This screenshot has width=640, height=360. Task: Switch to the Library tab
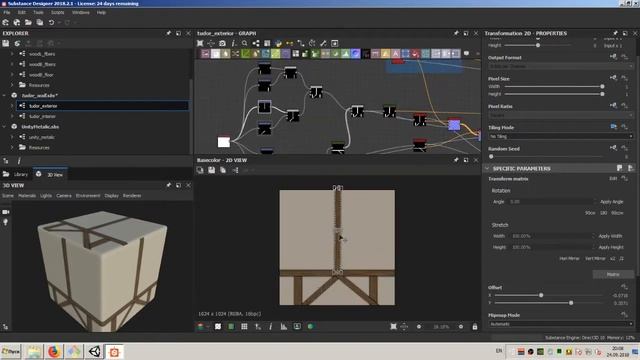pos(16,174)
